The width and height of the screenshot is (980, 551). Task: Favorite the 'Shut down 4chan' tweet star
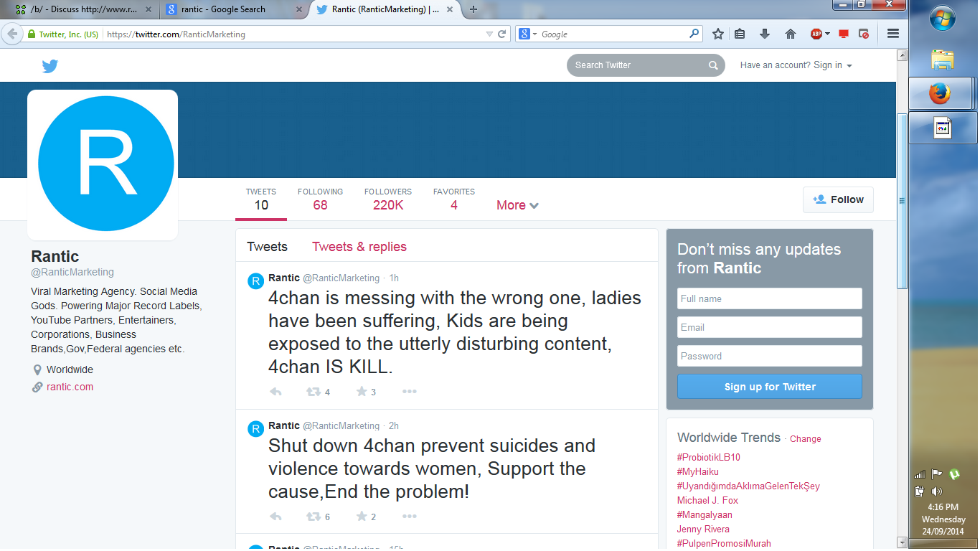[x=362, y=517]
